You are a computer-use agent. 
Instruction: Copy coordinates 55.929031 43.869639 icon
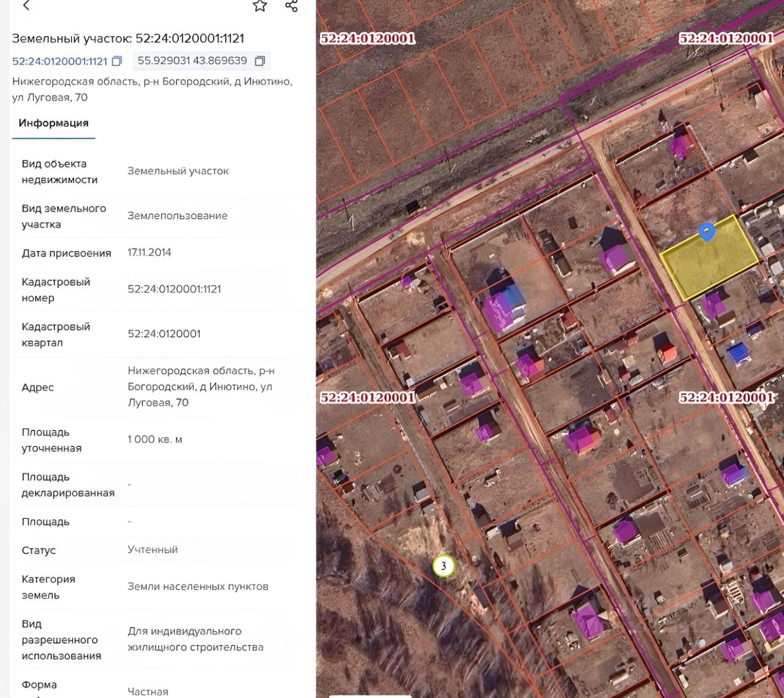[260, 61]
